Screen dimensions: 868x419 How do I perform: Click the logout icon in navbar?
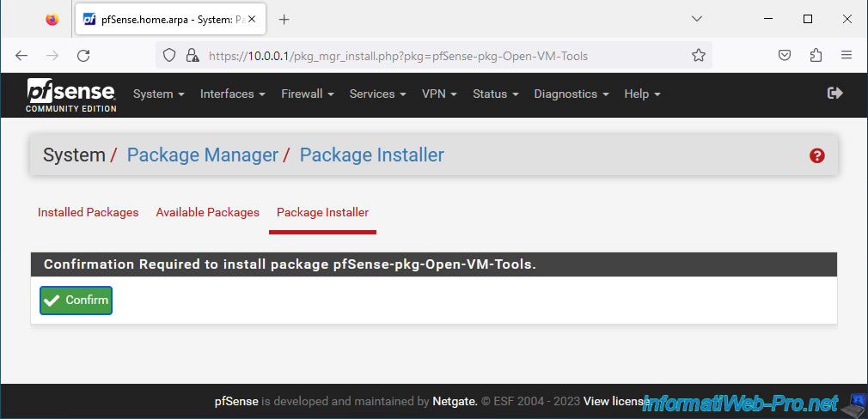834,93
